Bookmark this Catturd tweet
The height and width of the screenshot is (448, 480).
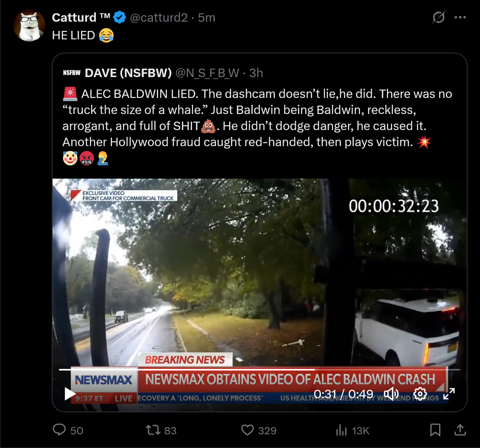click(x=435, y=430)
